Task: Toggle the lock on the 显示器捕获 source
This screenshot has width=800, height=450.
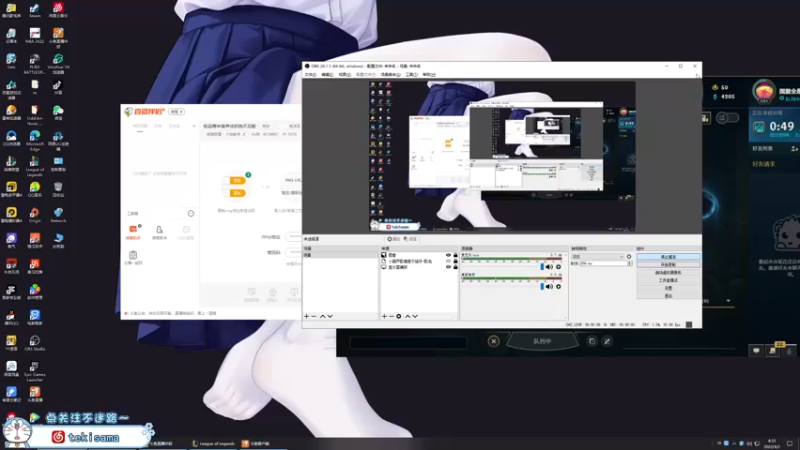Action: tap(456, 267)
